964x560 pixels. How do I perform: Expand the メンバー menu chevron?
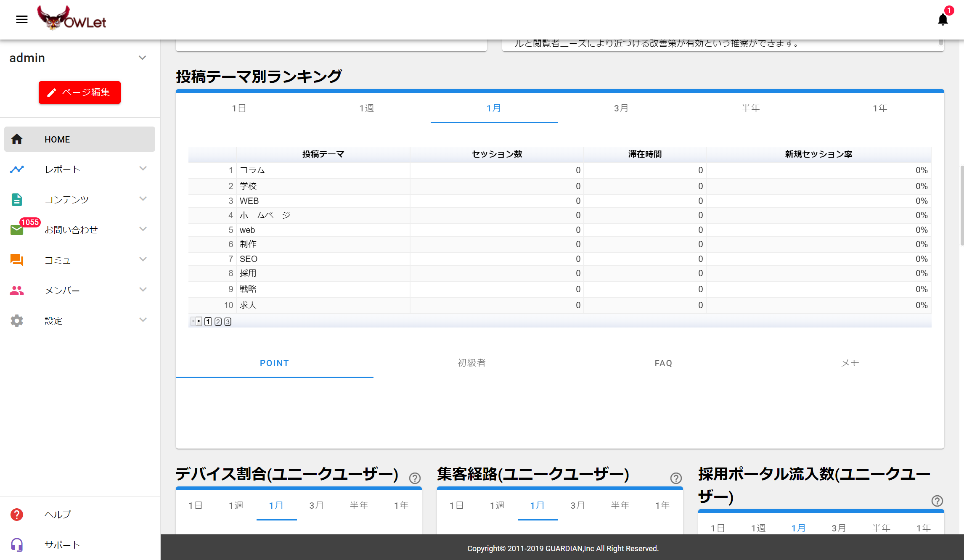143,290
